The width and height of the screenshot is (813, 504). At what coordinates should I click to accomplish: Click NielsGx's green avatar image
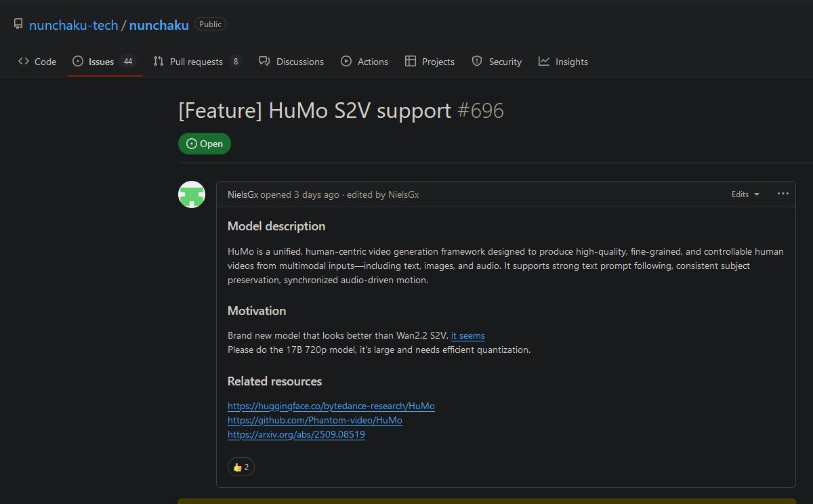click(192, 194)
